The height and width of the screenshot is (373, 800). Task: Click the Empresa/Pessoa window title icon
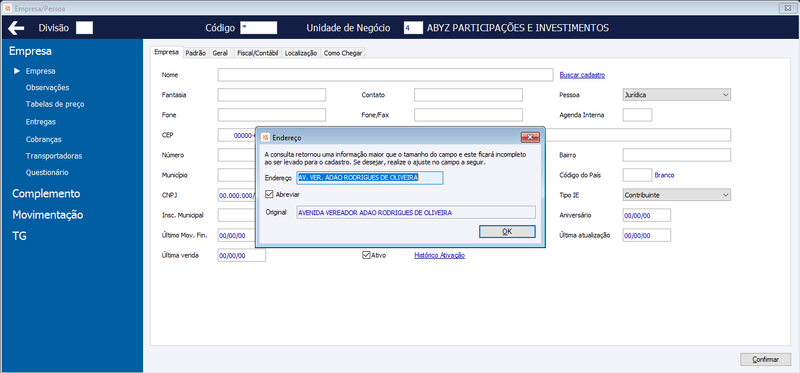click(x=7, y=9)
